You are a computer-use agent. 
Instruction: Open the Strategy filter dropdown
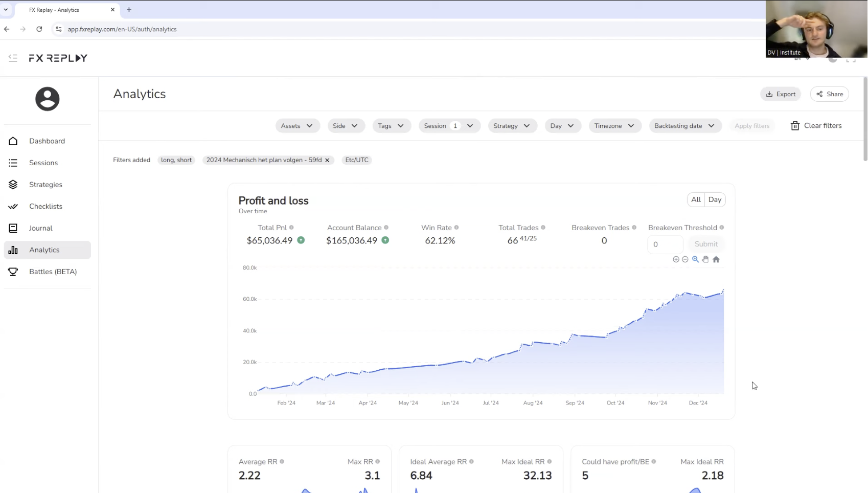[x=511, y=126]
